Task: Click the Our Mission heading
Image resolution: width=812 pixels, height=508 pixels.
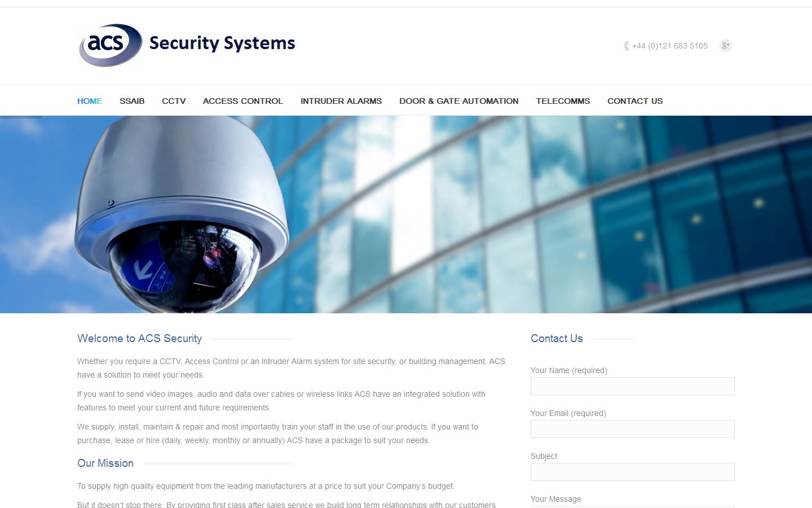Action: coord(105,463)
